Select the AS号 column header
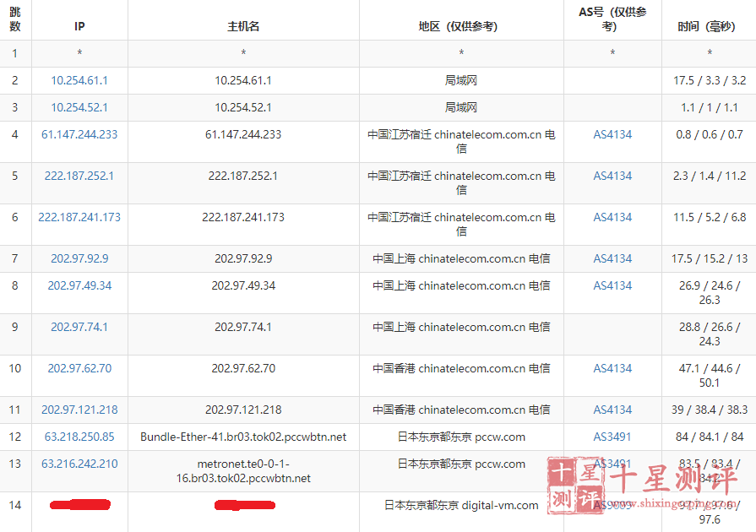Screen dimensions: 756x532 pyautogui.click(x=612, y=19)
